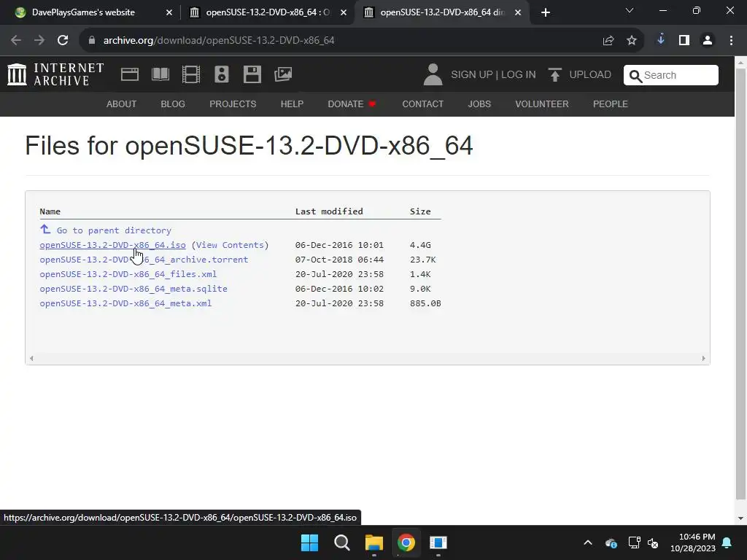Toggle Chrome side panel icon
This screenshot has width=747, height=560.
click(684, 41)
